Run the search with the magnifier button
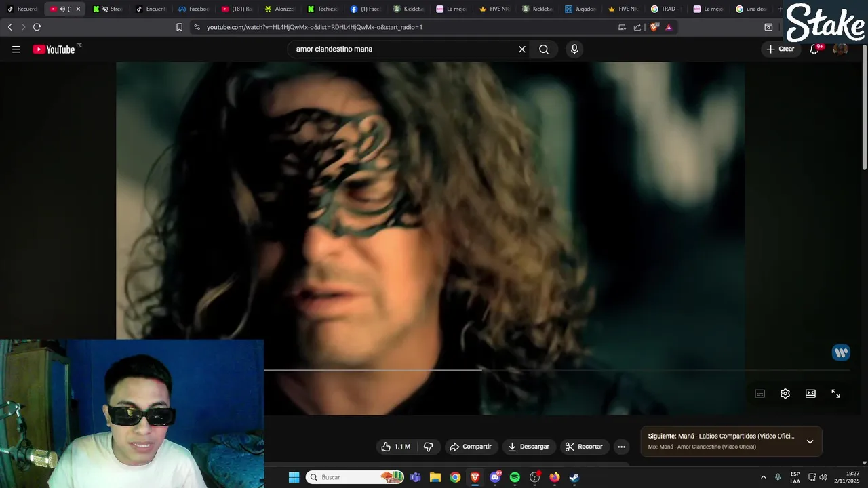 (x=544, y=49)
